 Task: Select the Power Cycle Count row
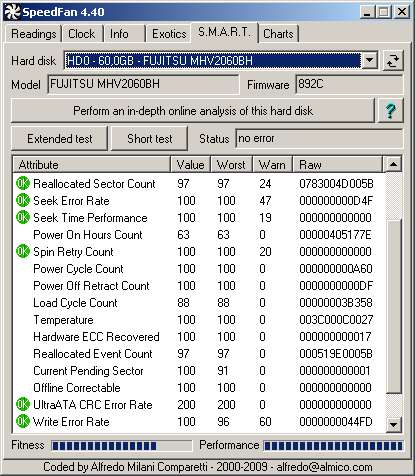tap(199, 268)
